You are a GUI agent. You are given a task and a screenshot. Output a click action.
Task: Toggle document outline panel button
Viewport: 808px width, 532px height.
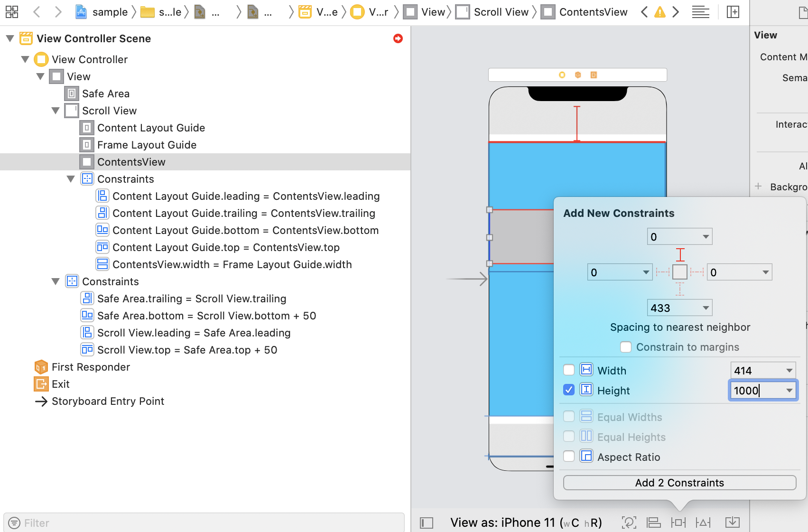point(427,523)
